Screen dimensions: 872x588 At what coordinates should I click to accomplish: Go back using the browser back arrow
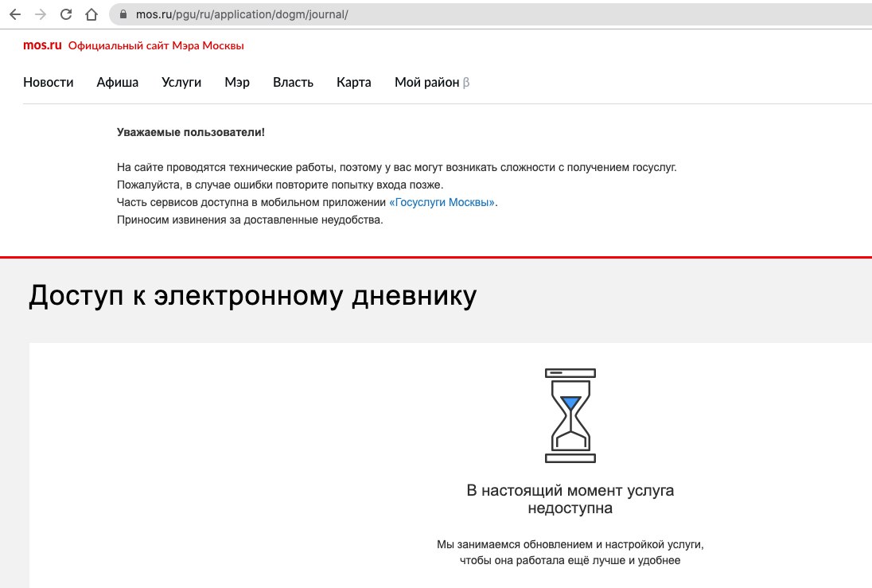click(x=15, y=14)
